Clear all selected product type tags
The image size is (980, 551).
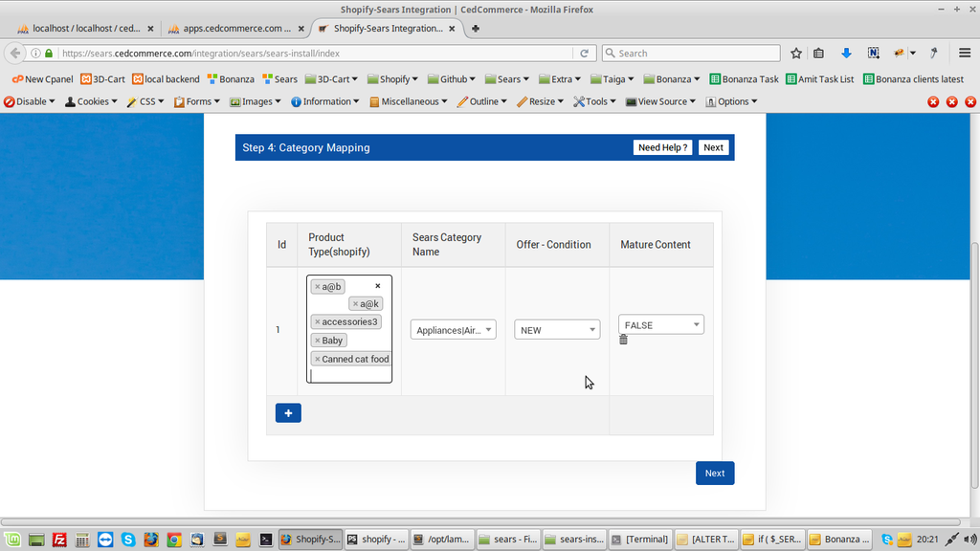(377, 286)
